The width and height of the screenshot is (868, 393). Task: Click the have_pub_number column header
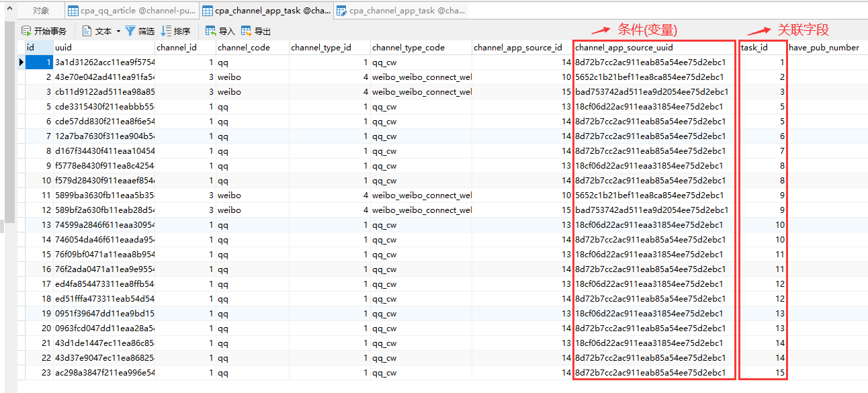(x=824, y=48)
